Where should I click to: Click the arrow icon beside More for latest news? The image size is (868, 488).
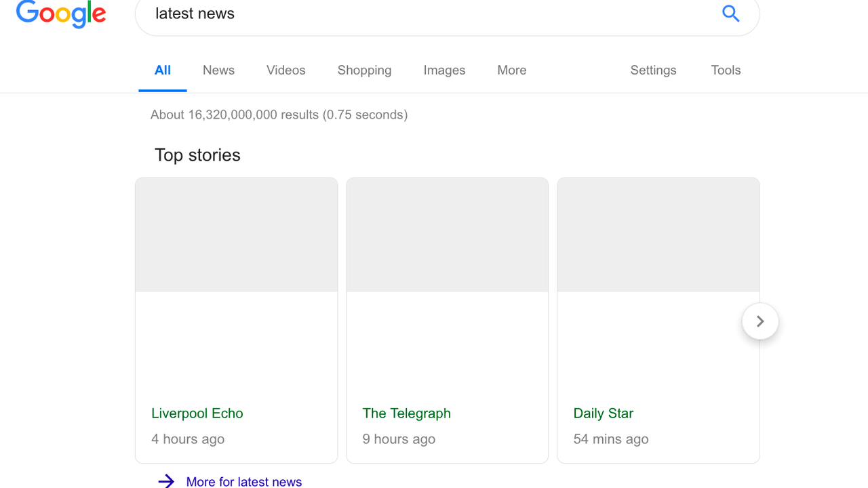click(x=166, y=481)
